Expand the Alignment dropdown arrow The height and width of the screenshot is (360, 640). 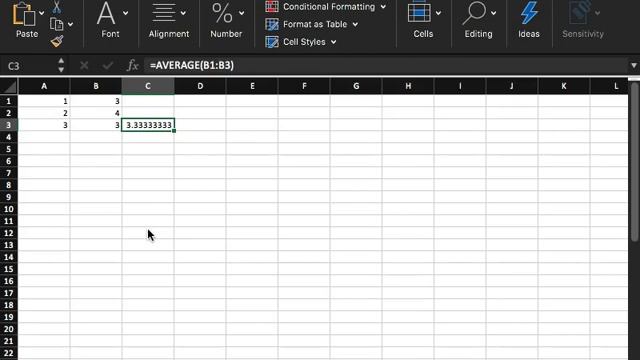pos(183,13)
